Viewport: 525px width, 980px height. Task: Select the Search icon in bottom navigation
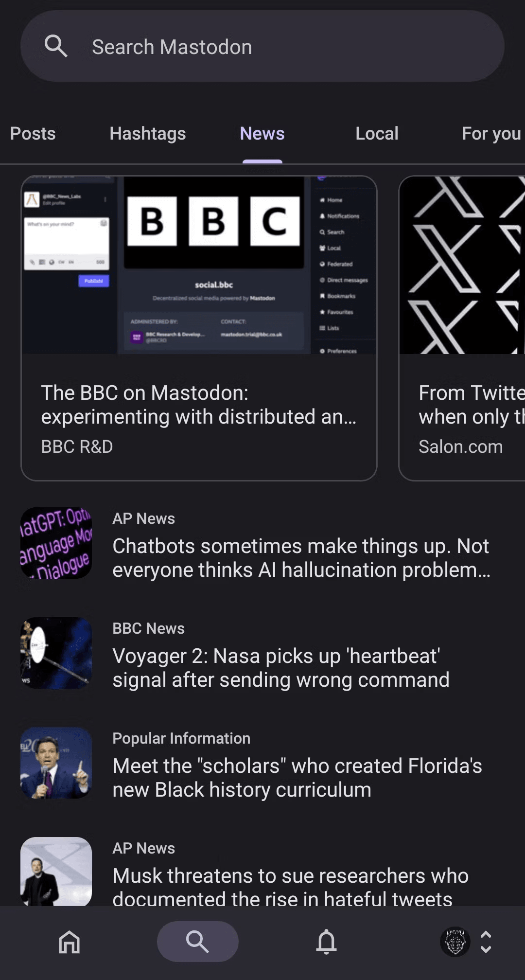tap(197, 942)
